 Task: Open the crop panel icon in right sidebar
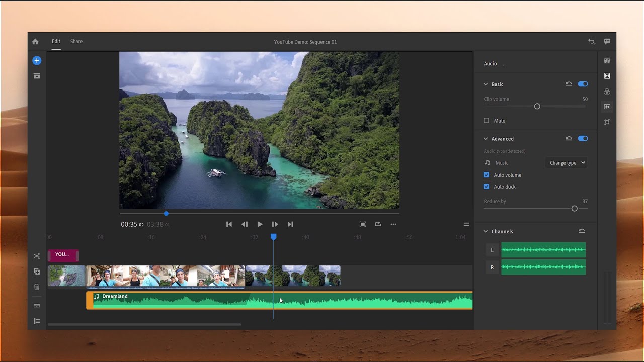pos(607,122)
